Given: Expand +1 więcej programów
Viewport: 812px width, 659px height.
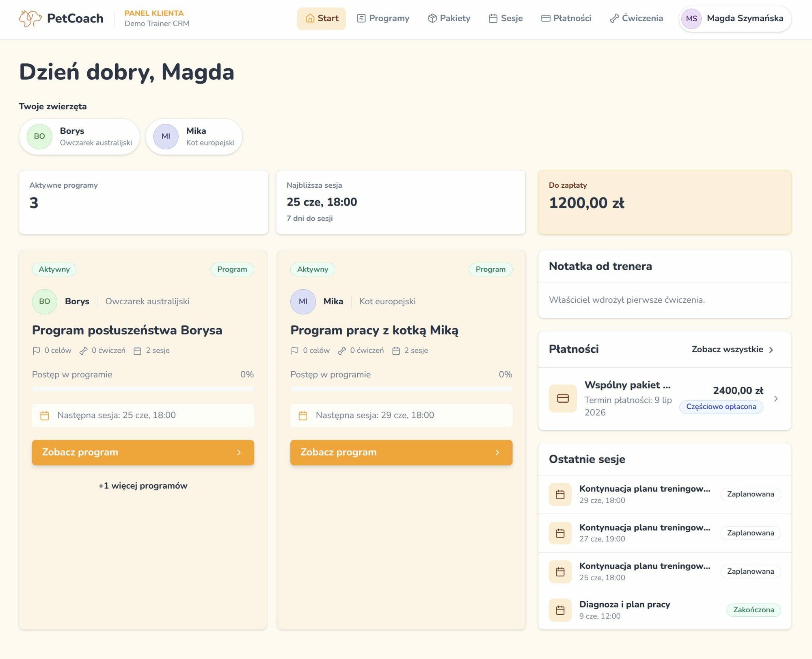Looking at the screenshot, I should pyautogui.click(x=143, y=486).
